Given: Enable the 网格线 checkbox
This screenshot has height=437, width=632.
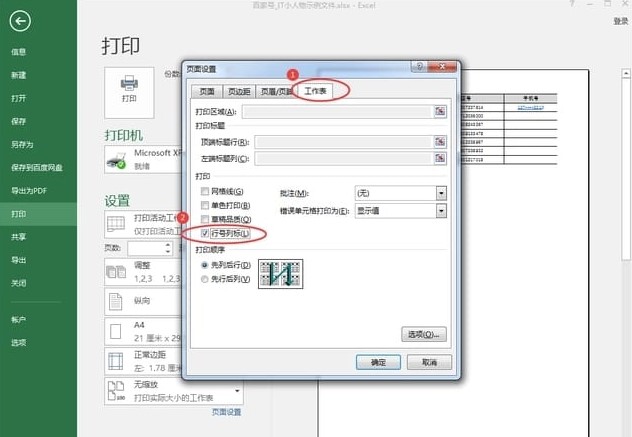Looking at the screenshot, I should pos(205,191).
